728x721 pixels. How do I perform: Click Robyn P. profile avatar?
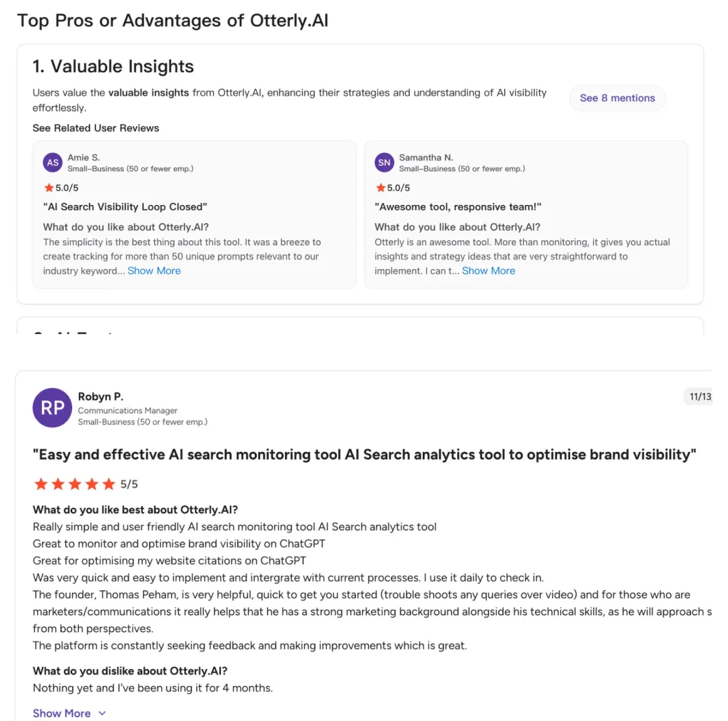coord(52,407)
